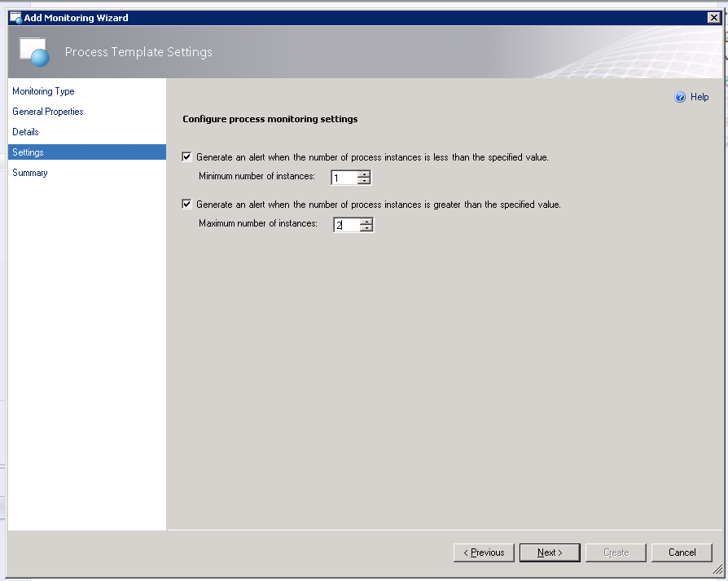Decrease maximum number of instances
728x581 pixels.
[366, 229]
